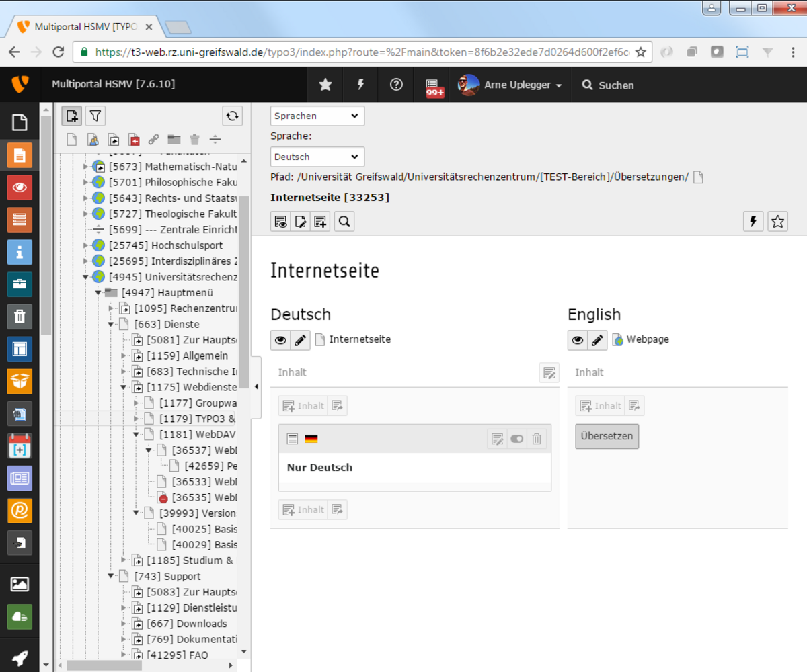Open the clear cache lightning icon in top bar
The height and width of the screenshot is (672, 807).
360,85
